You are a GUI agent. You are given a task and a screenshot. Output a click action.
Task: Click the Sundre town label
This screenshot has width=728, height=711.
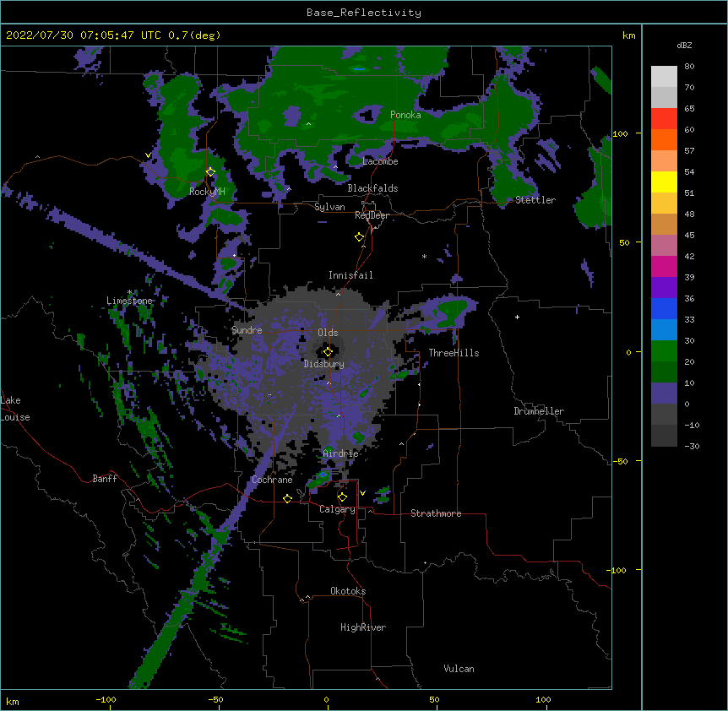(247, 330)
